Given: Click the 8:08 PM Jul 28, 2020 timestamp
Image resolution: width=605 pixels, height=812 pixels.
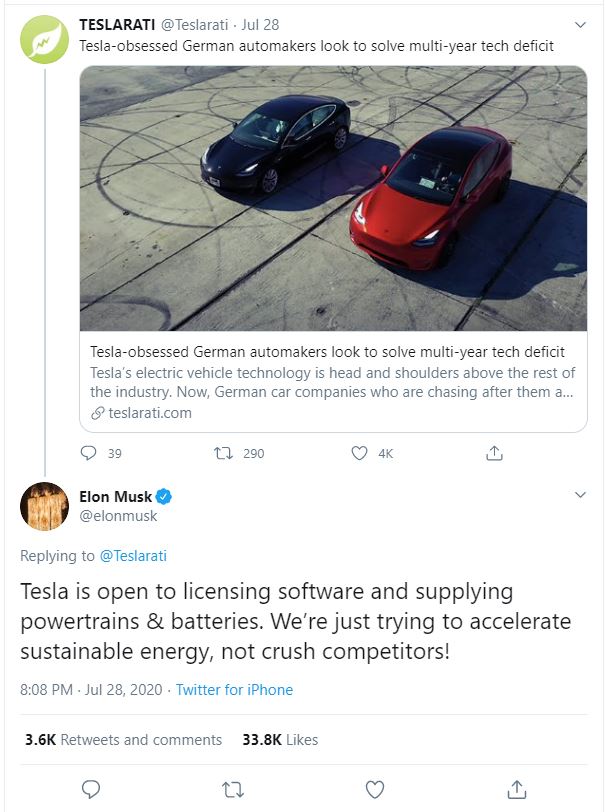Looking at the screenshot, I should 91,690.
